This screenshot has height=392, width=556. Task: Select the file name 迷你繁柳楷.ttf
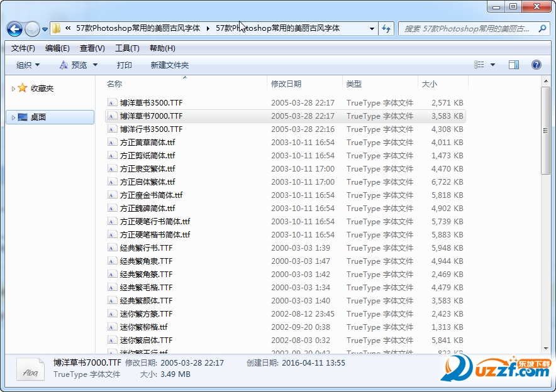pos(143,327)
